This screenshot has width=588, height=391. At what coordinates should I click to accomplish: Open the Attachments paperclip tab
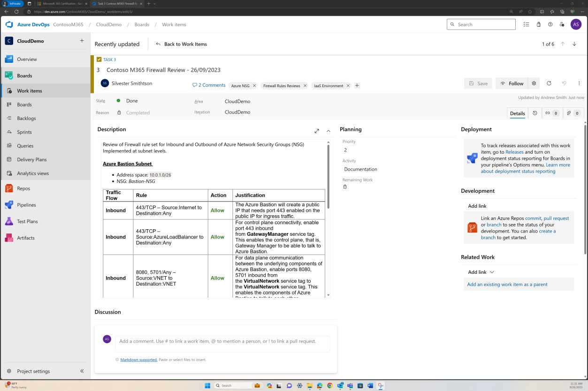point(572,113)
